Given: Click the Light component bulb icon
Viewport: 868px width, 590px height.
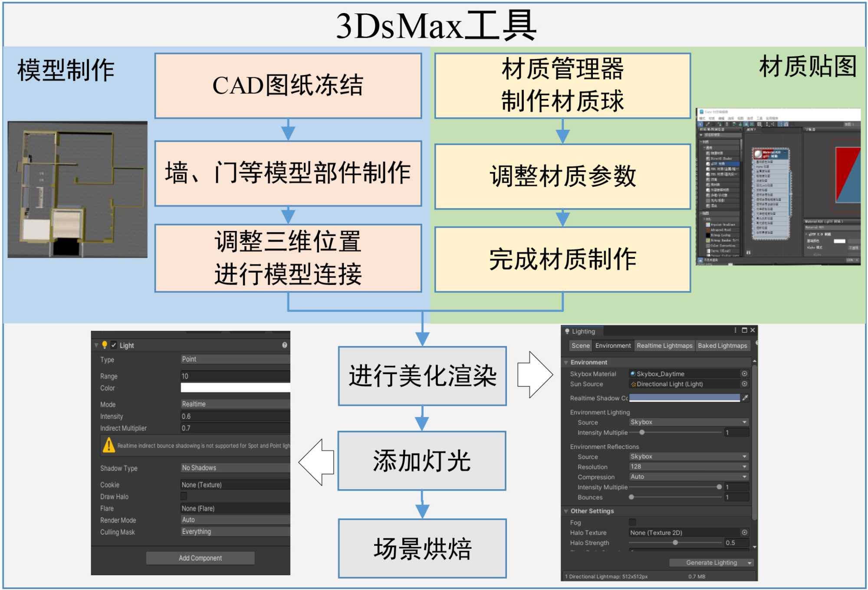Looking at the screenshot, I should (x=105, y=345).
